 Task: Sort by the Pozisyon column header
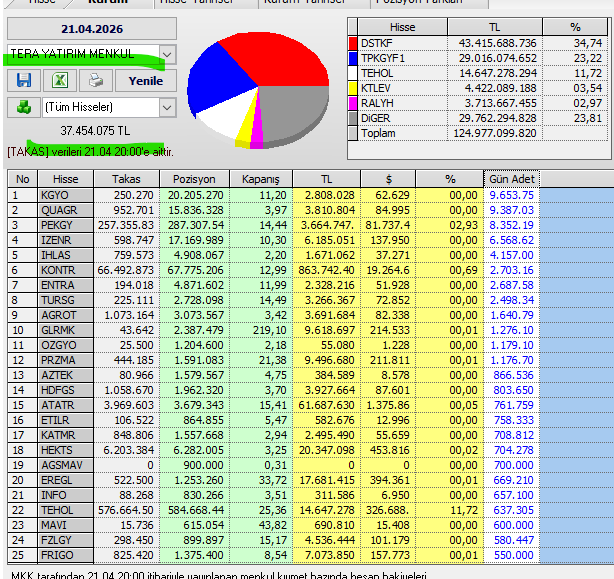(194, 179)
